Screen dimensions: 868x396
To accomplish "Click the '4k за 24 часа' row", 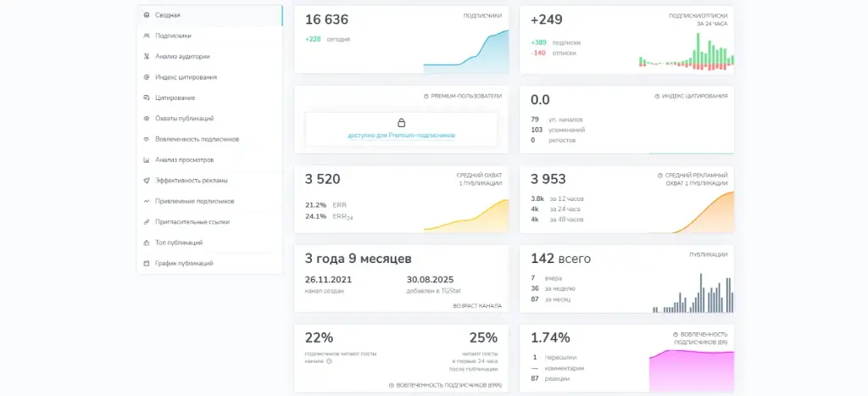I will click(556, 209).
